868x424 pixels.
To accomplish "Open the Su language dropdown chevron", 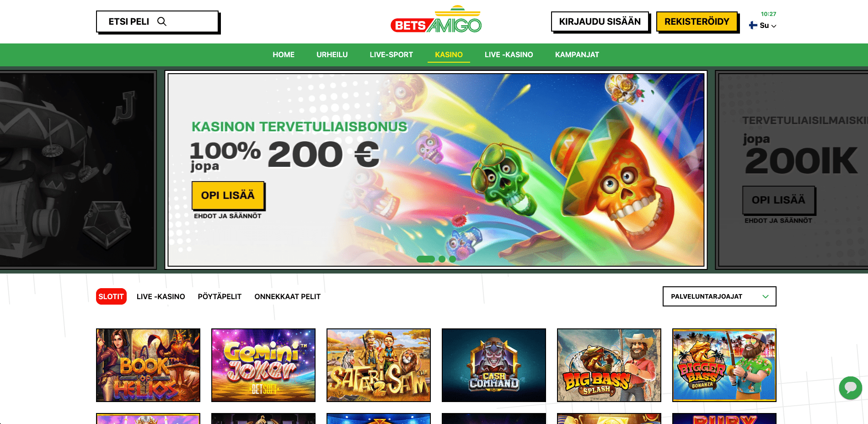I will click(x=774, y=26).
